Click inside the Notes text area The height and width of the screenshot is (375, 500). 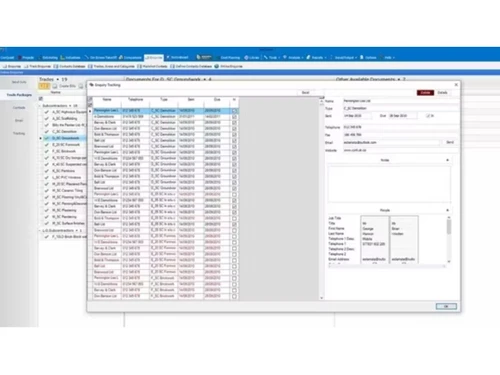(x=389, y=184)
